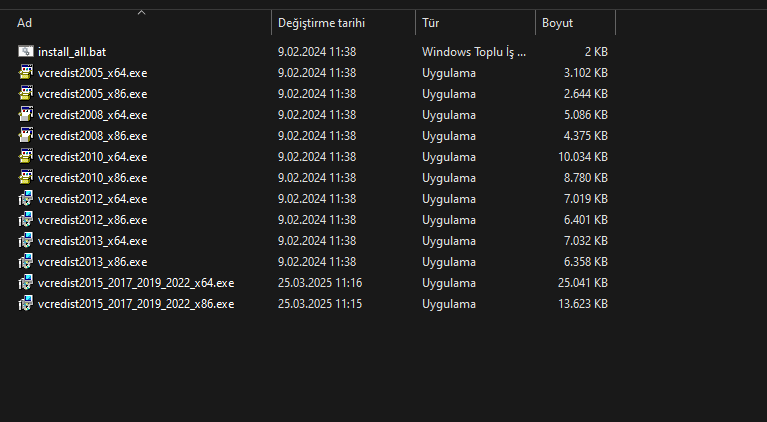
Task: Click the date cell of vcredist2008_x86.exe
Action: (317, 136)
